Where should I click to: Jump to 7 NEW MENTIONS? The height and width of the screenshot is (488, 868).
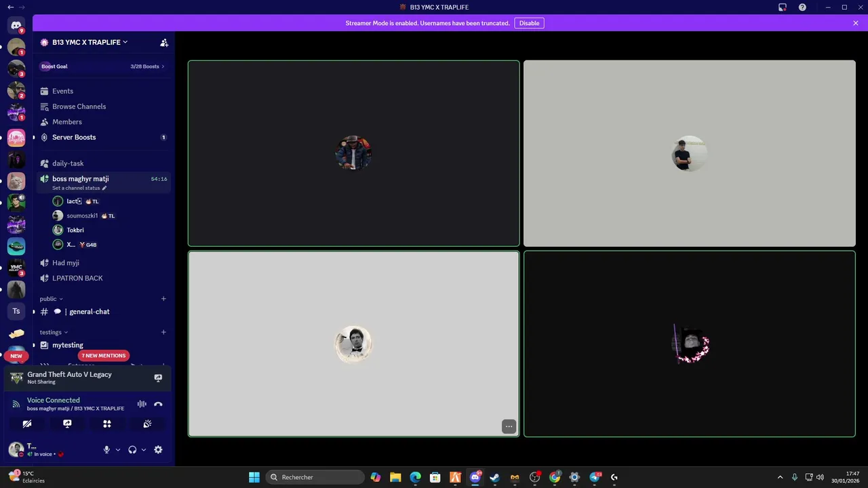pyautogui.click(x=103, y=356)
